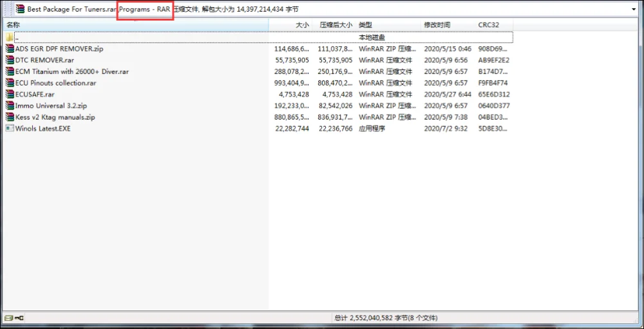The image size is (644, 329).
Task: Click ECM Titanium with 26000+ Diver.rar icon
Action: [10, 71]
